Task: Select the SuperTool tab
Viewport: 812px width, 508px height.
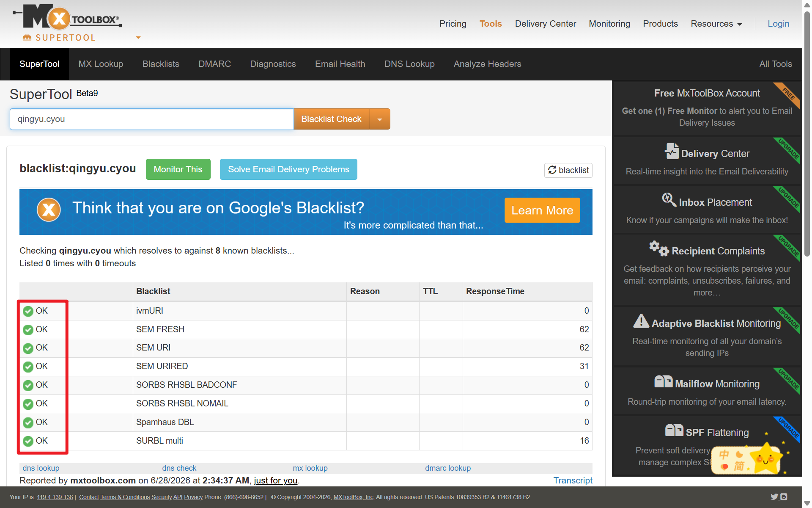Action: (x=39, y=64)
